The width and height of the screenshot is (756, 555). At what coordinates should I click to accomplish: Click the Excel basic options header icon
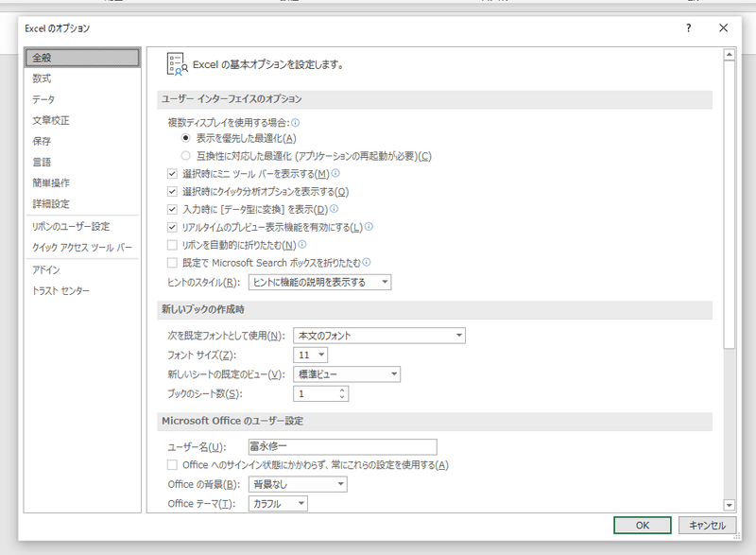pos(177,64)
